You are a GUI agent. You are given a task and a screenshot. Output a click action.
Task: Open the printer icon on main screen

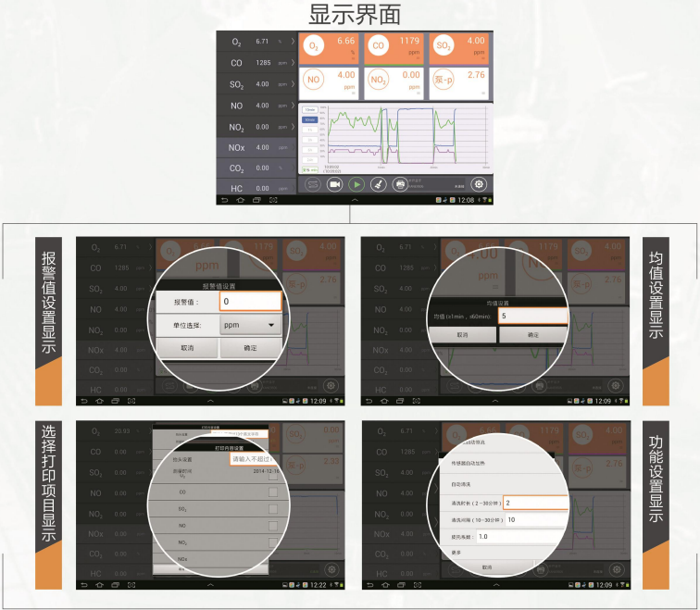400,184
